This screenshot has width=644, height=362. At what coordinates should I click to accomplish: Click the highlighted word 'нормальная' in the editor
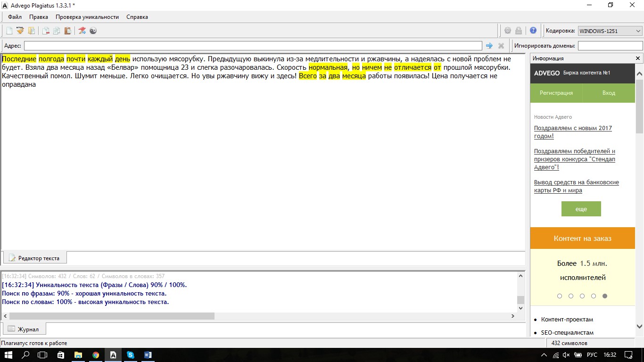[328, 67]
